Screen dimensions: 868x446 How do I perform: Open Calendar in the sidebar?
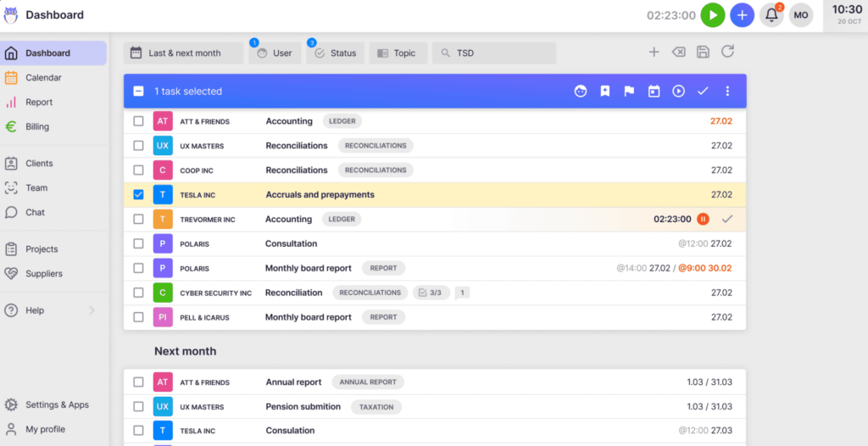click(43, 78)
